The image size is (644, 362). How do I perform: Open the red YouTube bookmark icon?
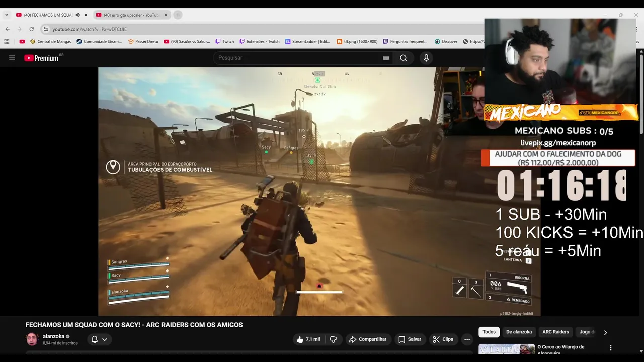(x=22, y=42)
